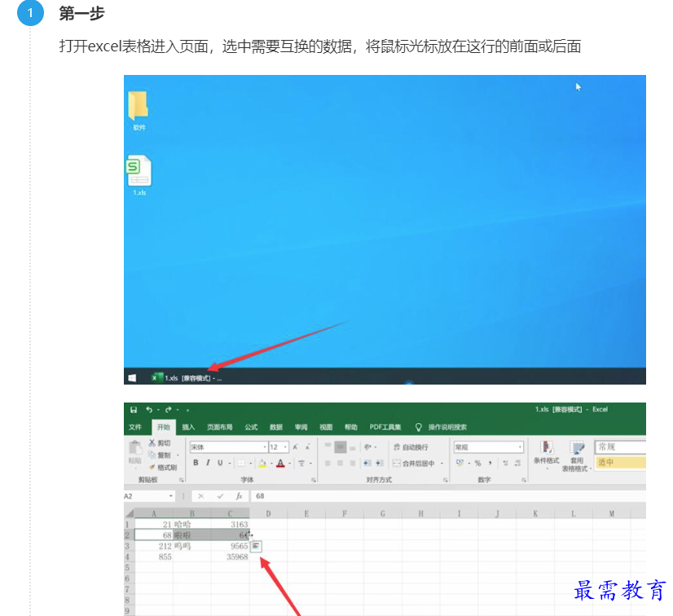
Task: Expand the font color dropdown arrow
Action: (290, 463)
